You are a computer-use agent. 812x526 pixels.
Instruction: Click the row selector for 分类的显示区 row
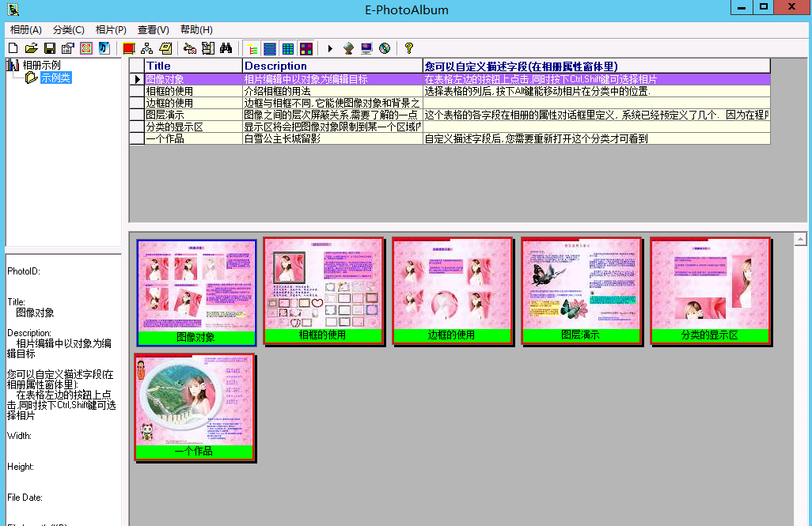(137, 127)
